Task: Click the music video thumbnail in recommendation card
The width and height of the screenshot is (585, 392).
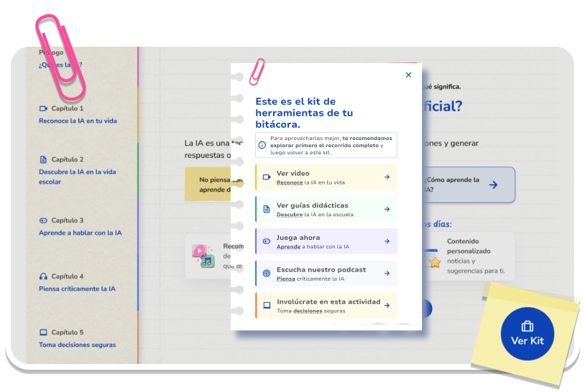Action: pyautogui.click(x=203, y=256)
